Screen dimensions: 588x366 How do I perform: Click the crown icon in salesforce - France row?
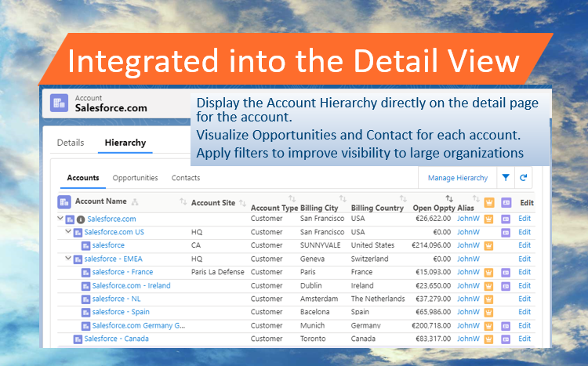488,272
